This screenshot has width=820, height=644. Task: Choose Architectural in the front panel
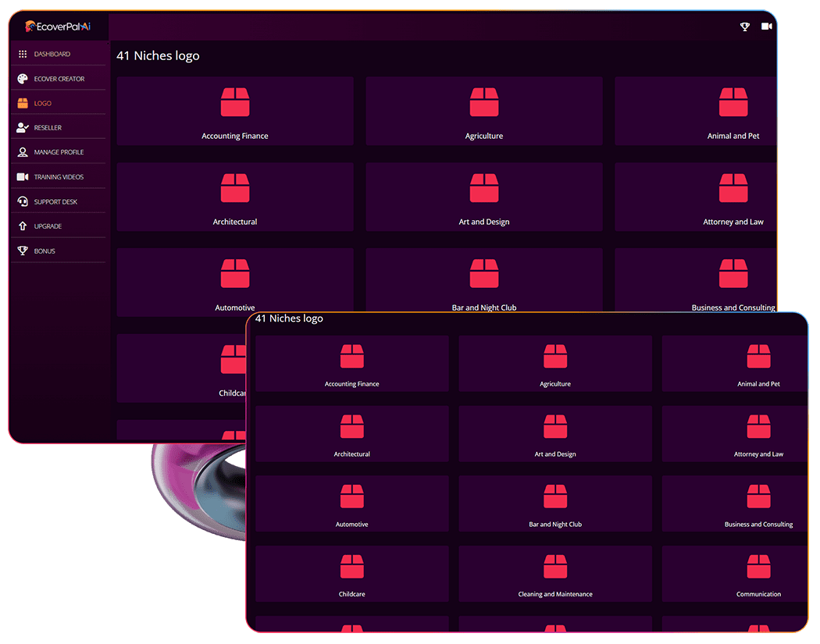tap(352, 434)
